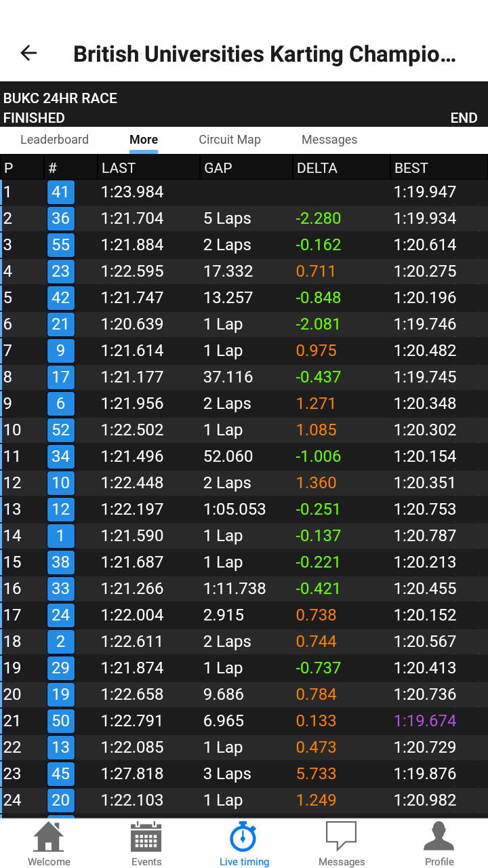
Task: Click last lap time 1:20.639
Action: 132,324
